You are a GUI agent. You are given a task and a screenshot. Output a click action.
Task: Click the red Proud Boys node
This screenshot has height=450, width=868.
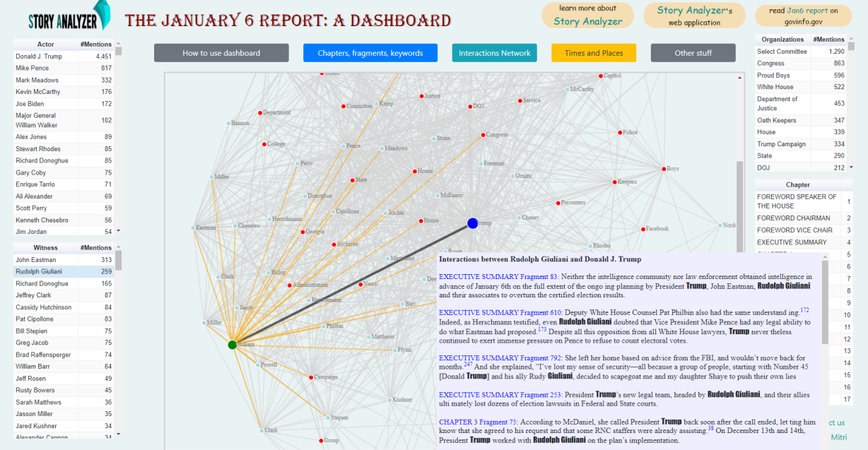coord(664,169)
